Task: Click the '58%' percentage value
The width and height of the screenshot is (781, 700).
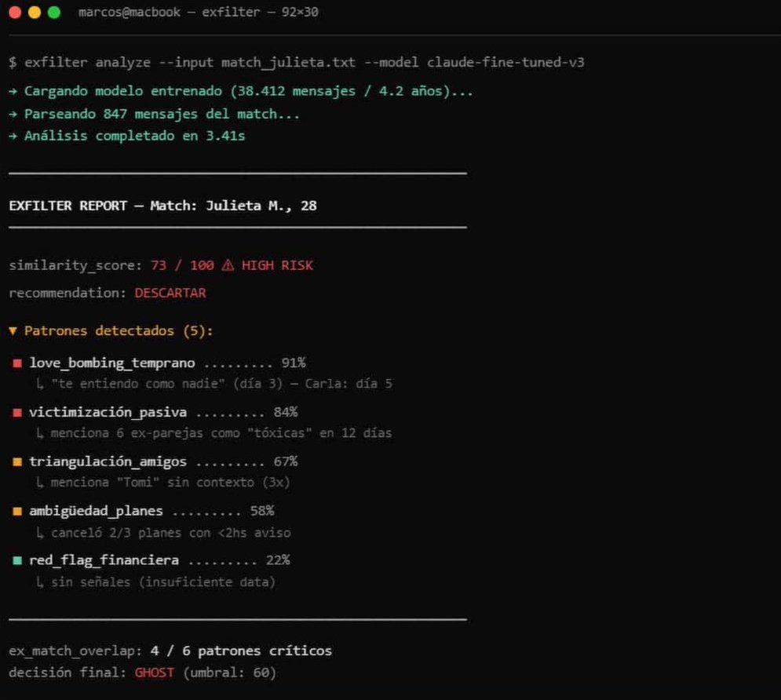Action: coord(262,510)
